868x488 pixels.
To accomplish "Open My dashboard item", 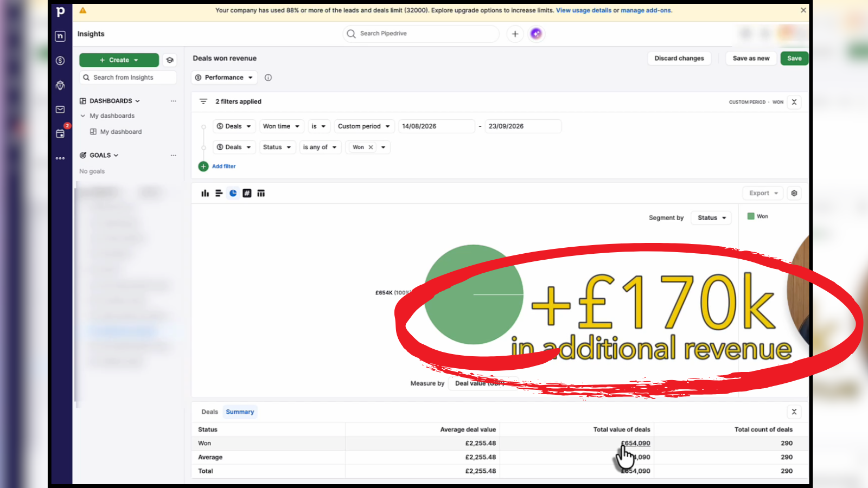I will tap(120, 132).
